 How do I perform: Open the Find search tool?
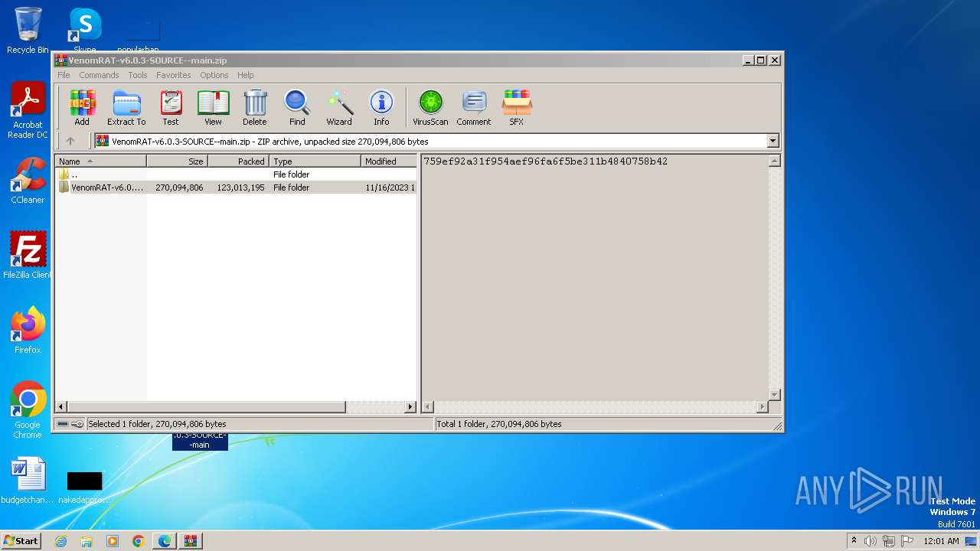[x=297, y=107]
